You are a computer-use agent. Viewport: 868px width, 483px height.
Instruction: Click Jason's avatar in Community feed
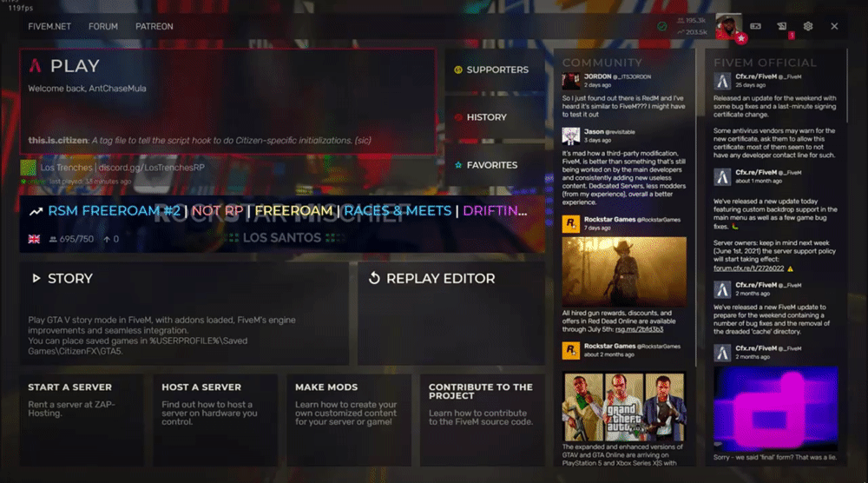(x=571, y=136)
